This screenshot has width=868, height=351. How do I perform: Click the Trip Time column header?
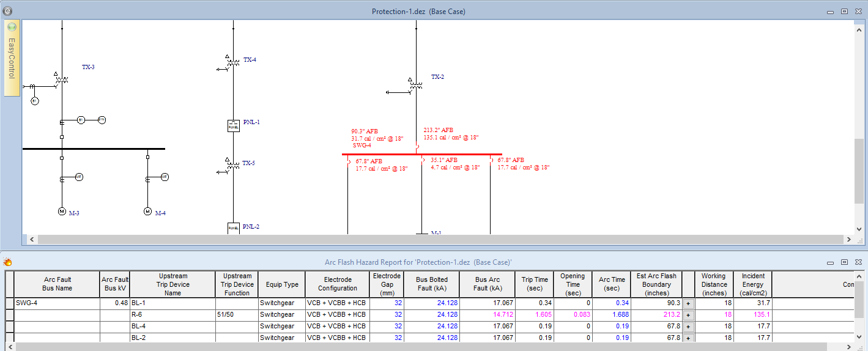[x=535, y=284]
